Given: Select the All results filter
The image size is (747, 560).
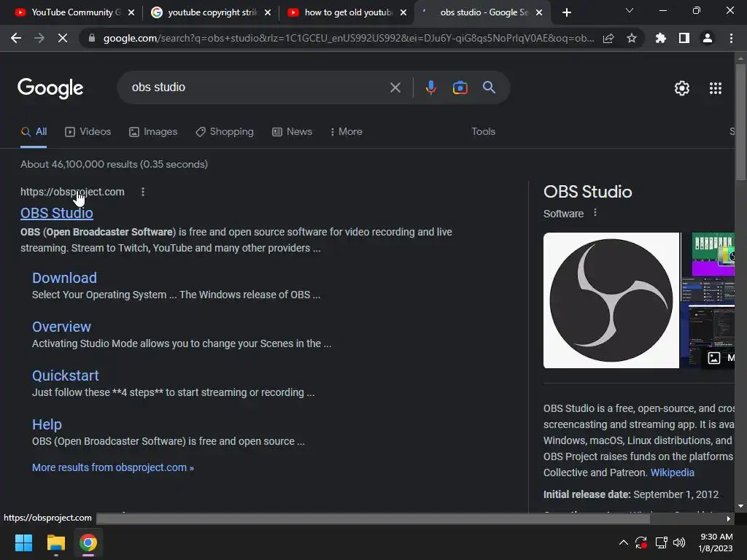Looking at the screenshot, I should tap(34, 132).
